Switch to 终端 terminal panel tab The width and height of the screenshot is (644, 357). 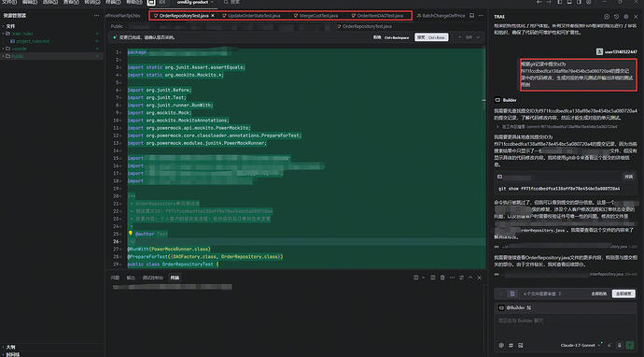175,278
